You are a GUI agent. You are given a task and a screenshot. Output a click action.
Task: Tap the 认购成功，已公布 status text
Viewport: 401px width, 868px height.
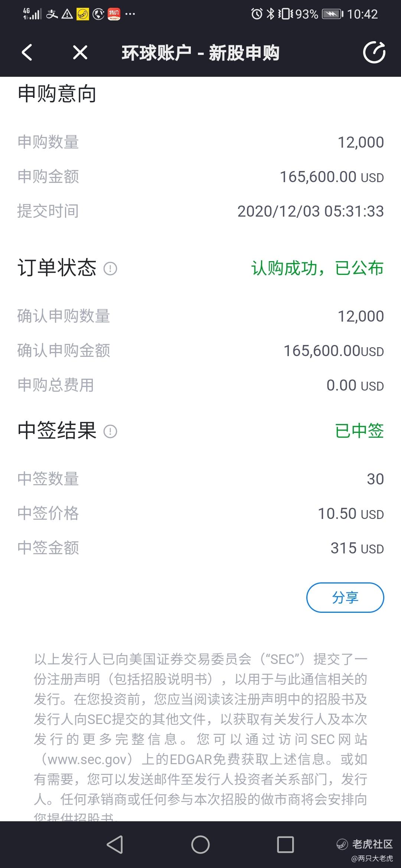317,268
